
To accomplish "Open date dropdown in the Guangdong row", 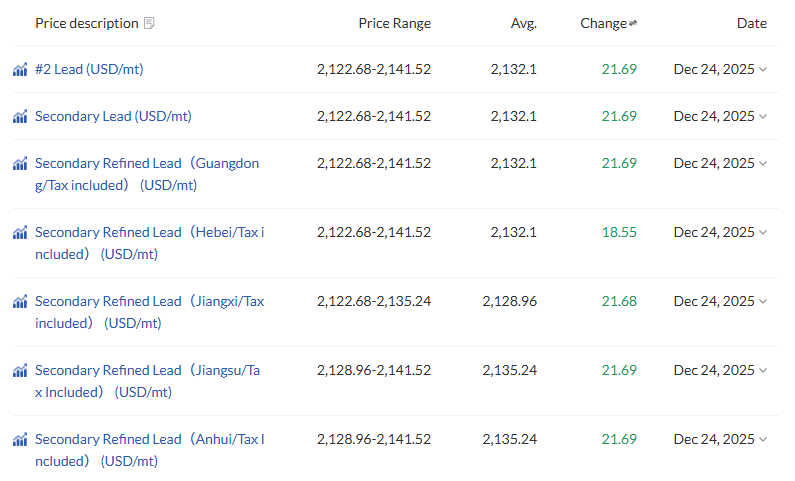I will point(764,164).
